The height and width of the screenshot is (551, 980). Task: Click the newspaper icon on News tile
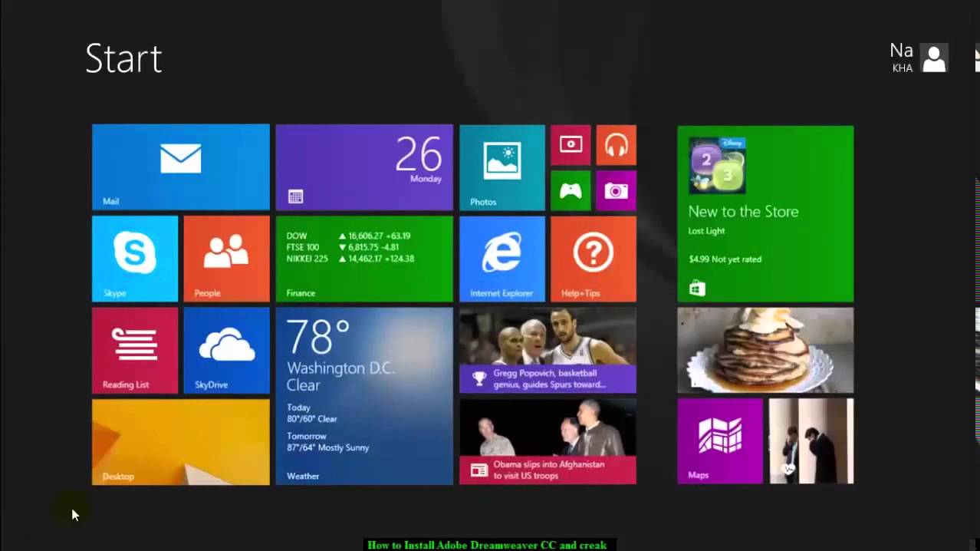tap(479, 470)
